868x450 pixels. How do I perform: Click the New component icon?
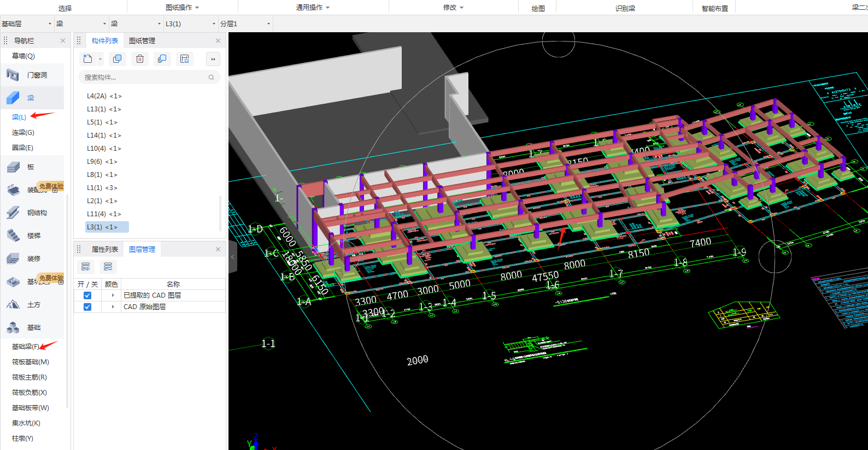click(87, 59)
